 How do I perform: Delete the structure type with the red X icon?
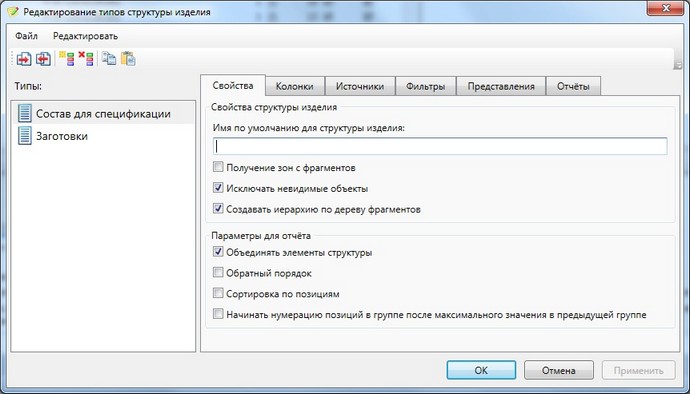[x=86, y=59]
